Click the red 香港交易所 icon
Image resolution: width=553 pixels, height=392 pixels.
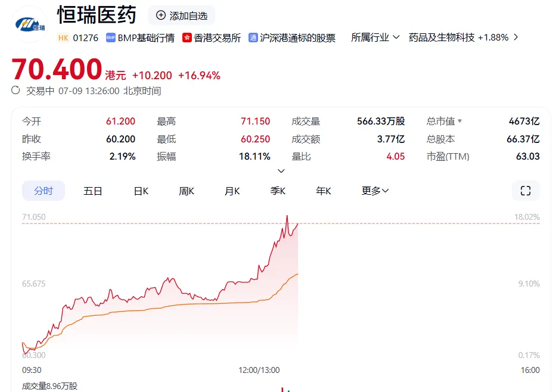(x=187, y=38)
